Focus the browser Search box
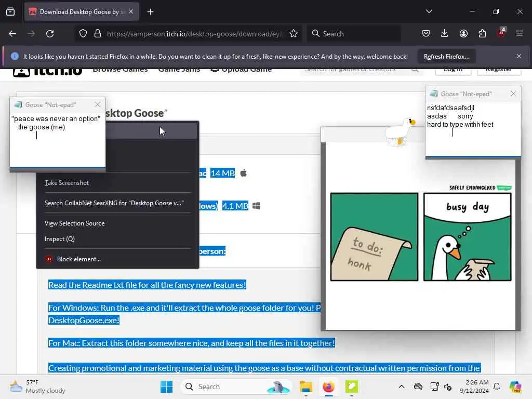 tap(354, 34)
